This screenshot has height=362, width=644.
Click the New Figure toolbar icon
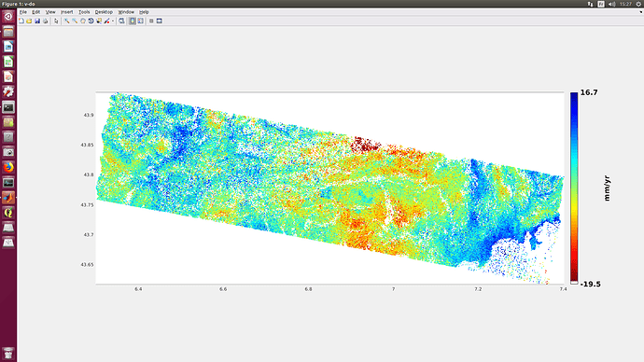(21, 21)
